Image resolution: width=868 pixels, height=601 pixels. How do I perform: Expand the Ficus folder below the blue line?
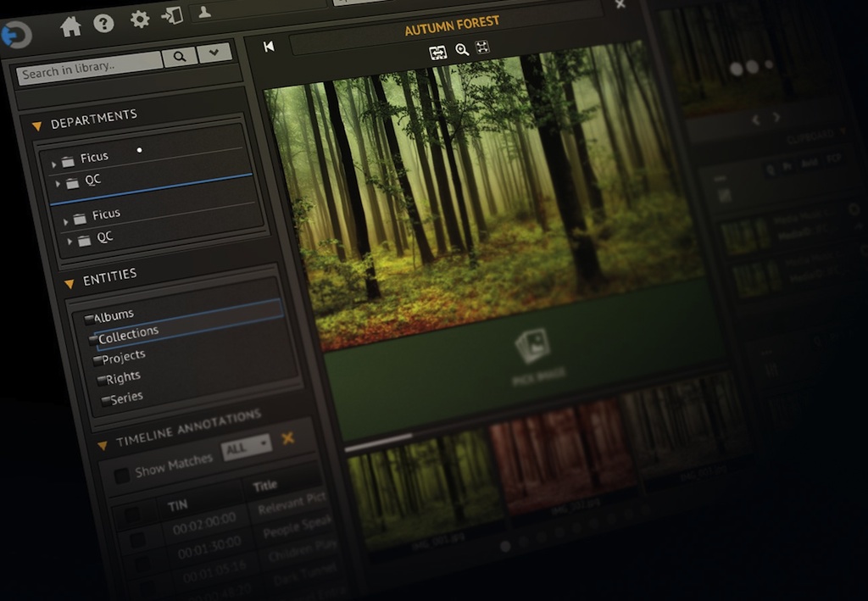click(x=65, y=222)
